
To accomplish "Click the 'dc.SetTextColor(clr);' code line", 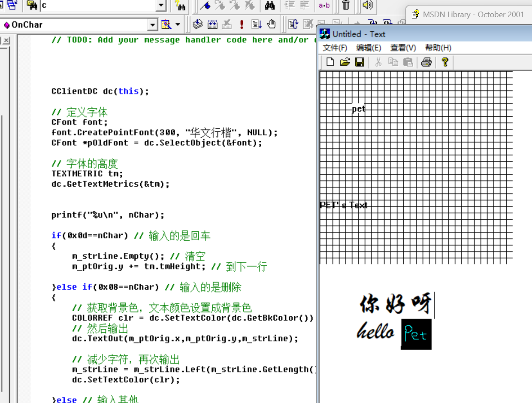I will pyautogui.click(x=126, y=380).
